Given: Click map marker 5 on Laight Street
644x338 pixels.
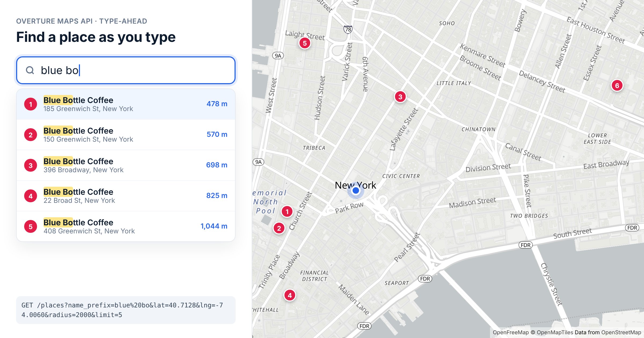Looking at the screenshot, I should point(305,43).
